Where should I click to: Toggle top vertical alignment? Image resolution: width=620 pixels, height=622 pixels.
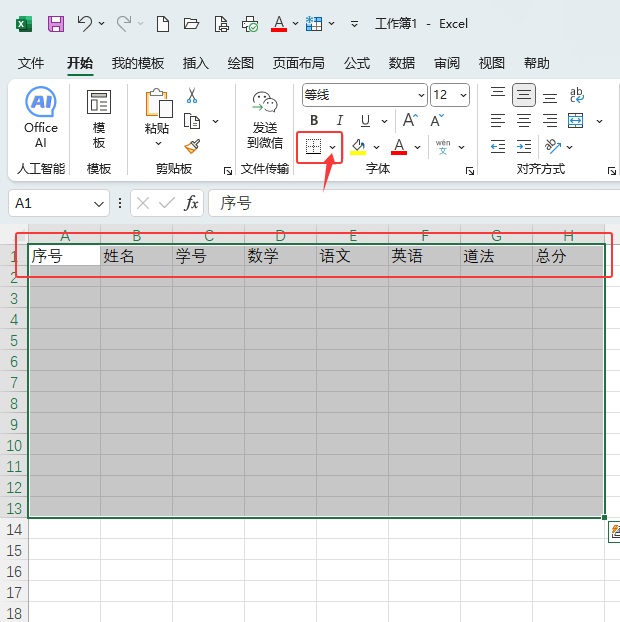pos(498,95)
